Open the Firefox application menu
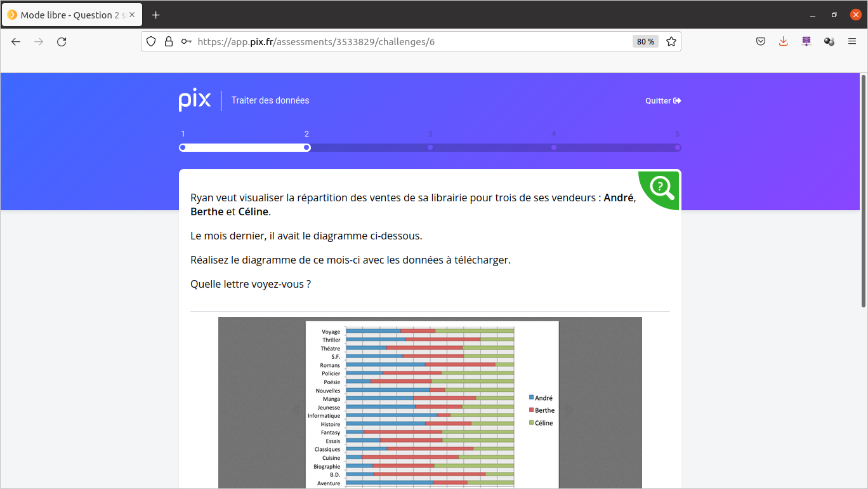Image resolution: width=868 pixels, height=489 pixels. (852, 42)
